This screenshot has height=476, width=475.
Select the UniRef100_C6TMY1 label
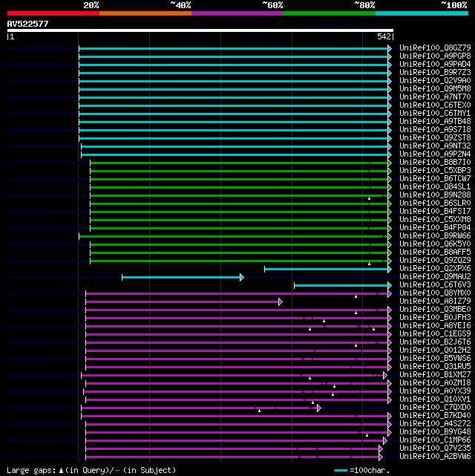(435, 113)
